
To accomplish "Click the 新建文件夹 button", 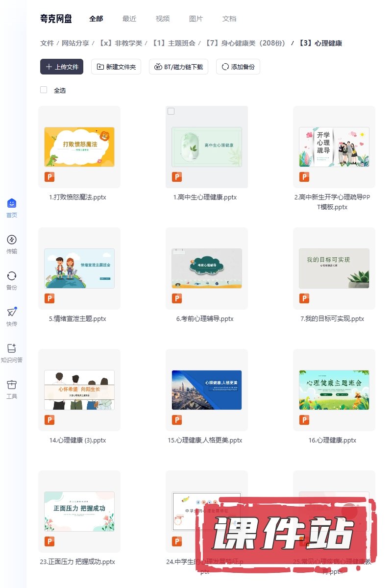I will 116,67.
